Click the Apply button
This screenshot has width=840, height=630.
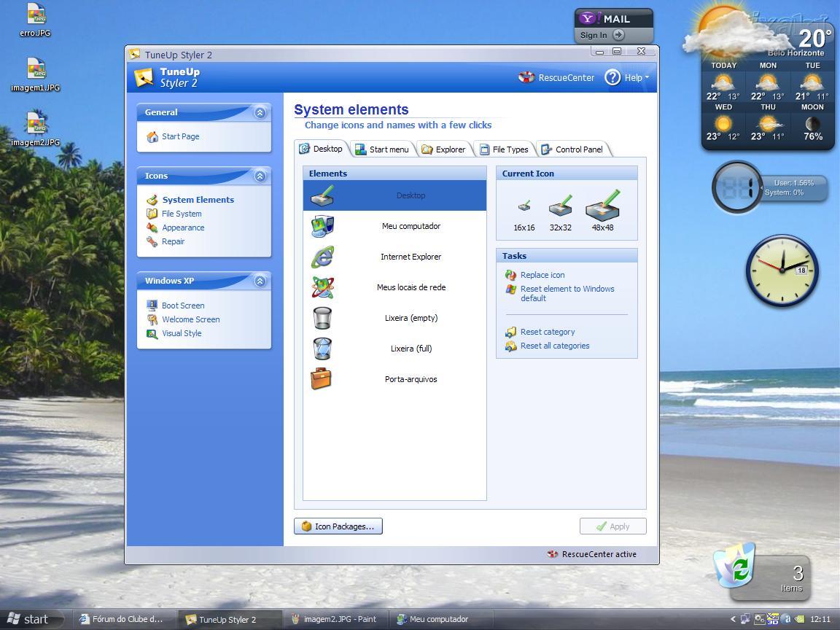[612, 526]
